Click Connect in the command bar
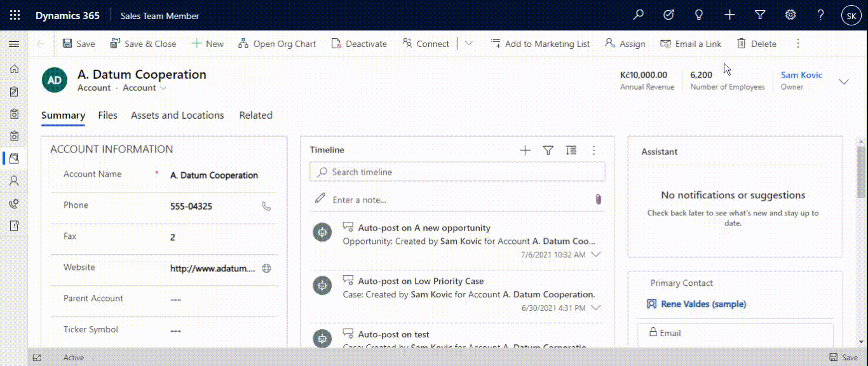This screenshot has width=868, height=366. point(426,44)
